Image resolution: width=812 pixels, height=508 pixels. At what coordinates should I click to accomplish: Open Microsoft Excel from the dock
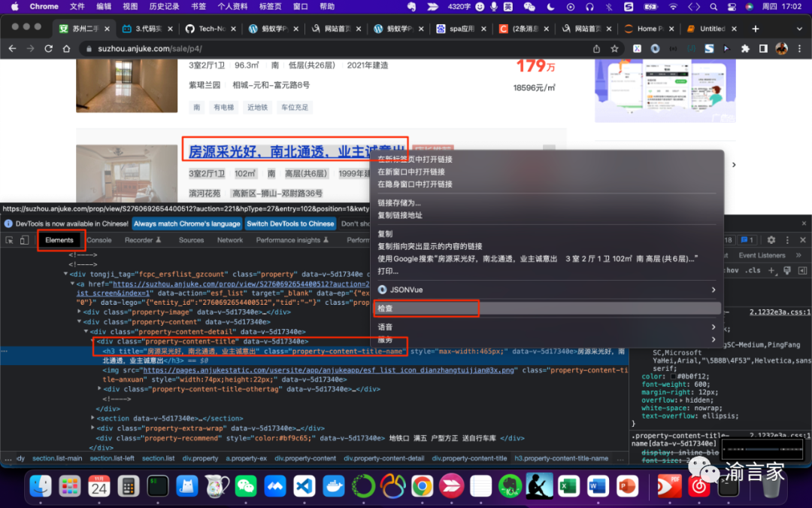(568, 486)
